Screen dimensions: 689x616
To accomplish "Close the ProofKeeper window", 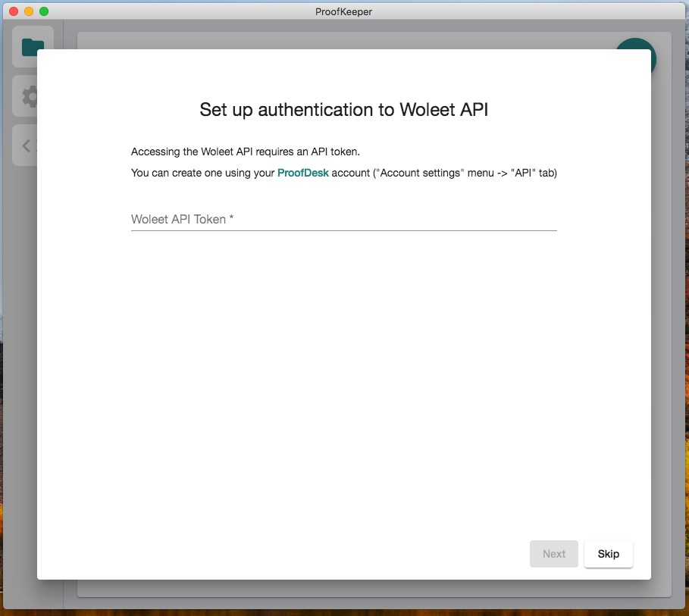I will coord(14,11).
